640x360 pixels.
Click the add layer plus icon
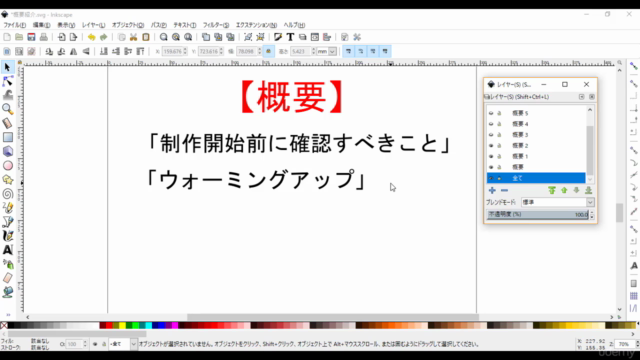[x=492, y=190]
